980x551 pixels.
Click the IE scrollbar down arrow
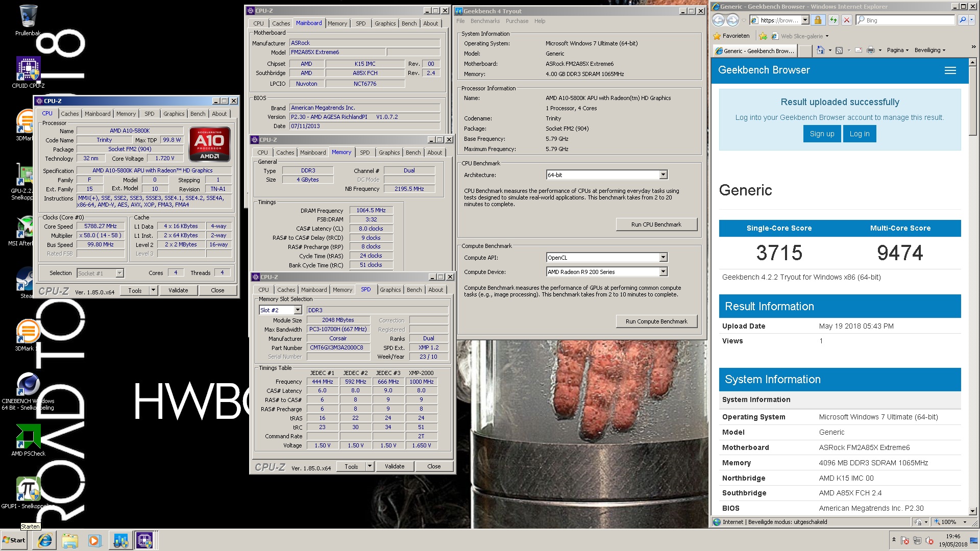(x=972, y=511)
